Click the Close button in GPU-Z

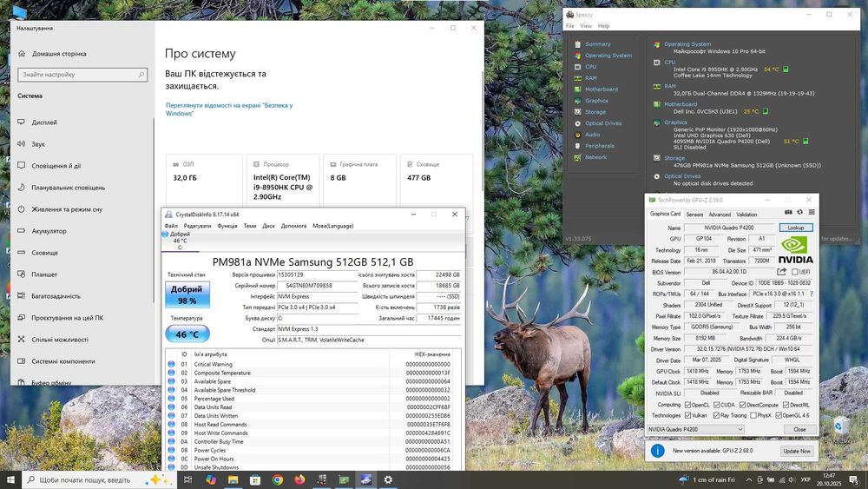pyautogui.click(x=799, y=429)
